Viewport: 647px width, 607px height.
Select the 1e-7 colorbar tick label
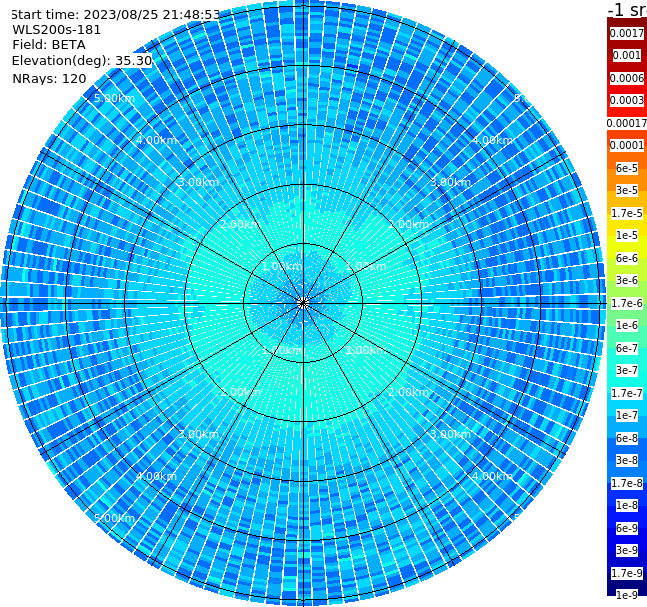(x=627, y=415)
